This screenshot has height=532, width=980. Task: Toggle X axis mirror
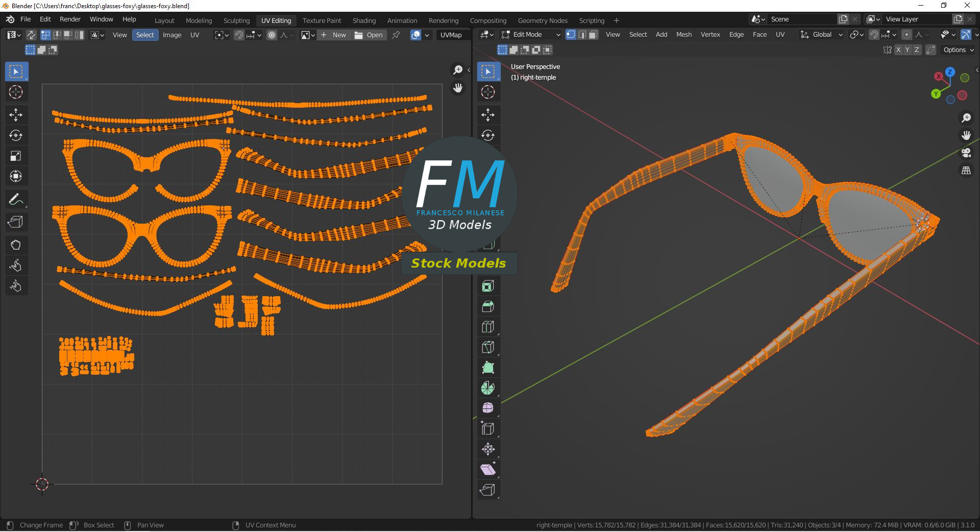click(898, 50)
